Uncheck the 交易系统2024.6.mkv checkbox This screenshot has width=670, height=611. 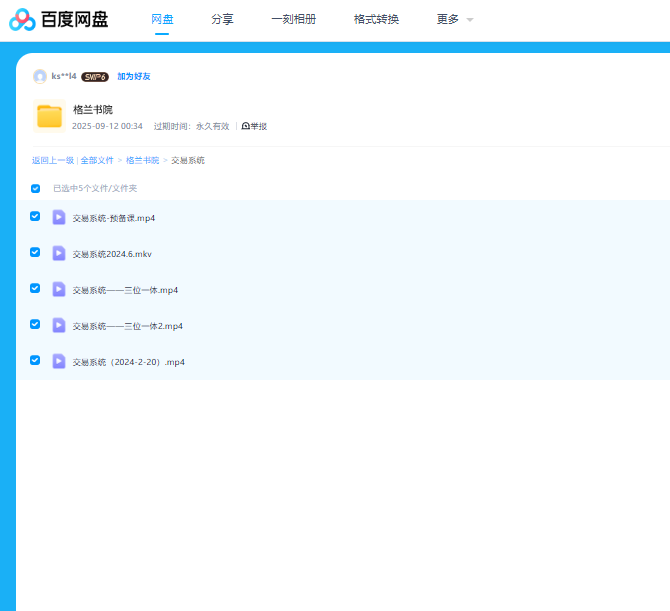35,252
